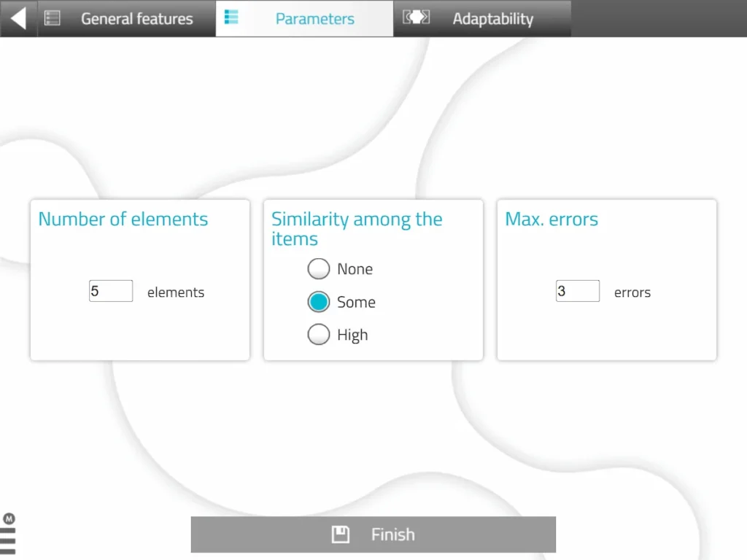Click the Adaptability arrows icon
Screen dimensions: 747x560
[415, 18]
